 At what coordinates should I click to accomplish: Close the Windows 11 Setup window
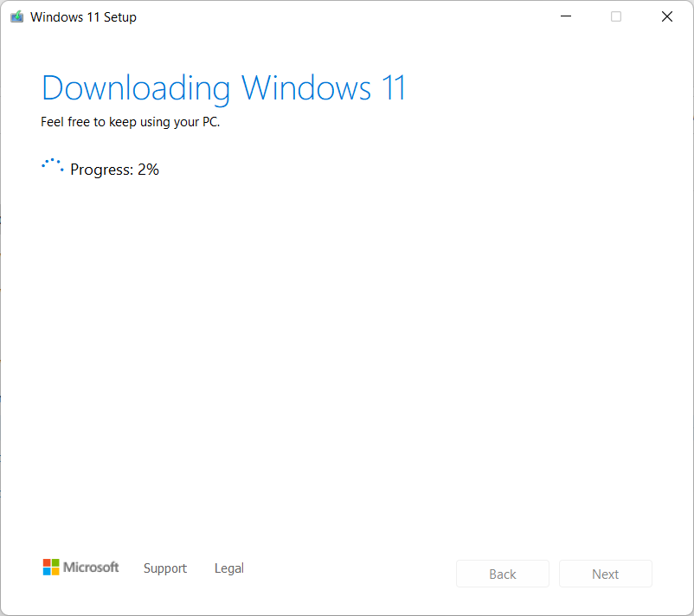[666, 16]
